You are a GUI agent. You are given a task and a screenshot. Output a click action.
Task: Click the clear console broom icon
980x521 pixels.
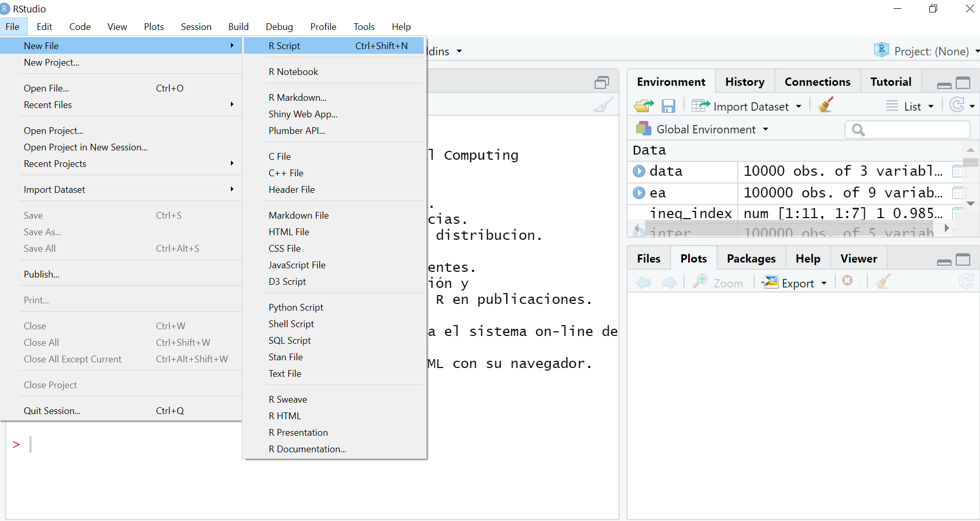[603, 105]
